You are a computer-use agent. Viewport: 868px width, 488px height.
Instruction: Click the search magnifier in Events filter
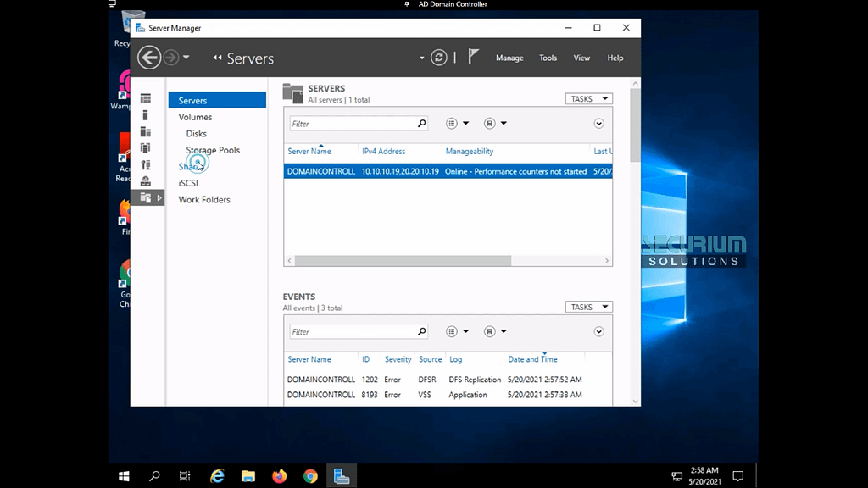pos(422,331)
